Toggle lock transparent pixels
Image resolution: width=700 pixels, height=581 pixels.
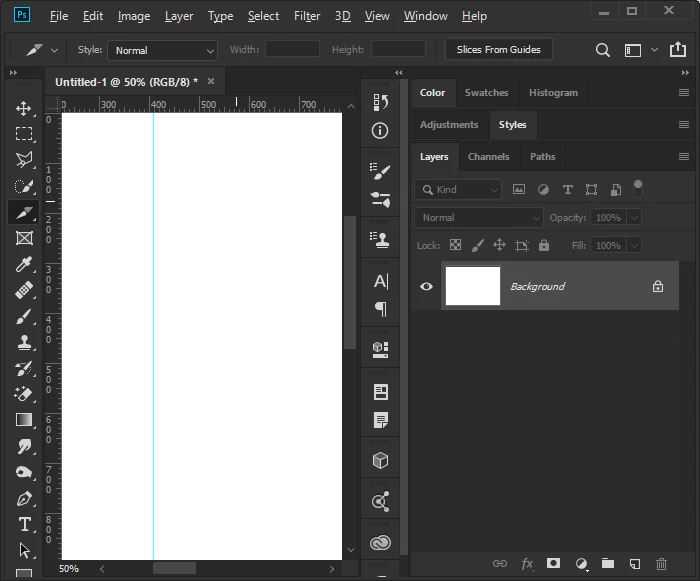[x=455, y=245]
